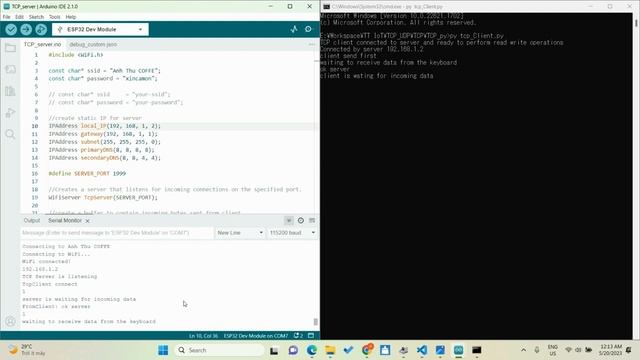
Task: Click 'TCP Server is listening' serial line
Action: click(x=60, y=277)
